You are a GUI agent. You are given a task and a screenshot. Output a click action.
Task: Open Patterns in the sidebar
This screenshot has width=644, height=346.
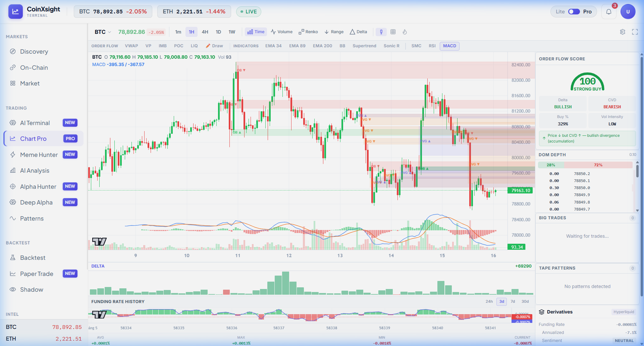(44, 218)
